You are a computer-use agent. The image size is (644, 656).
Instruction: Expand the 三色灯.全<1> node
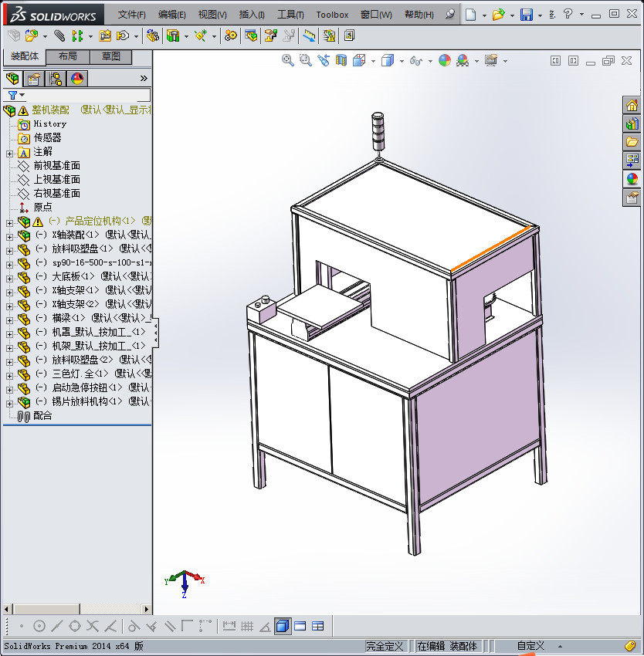pos(9,376)
